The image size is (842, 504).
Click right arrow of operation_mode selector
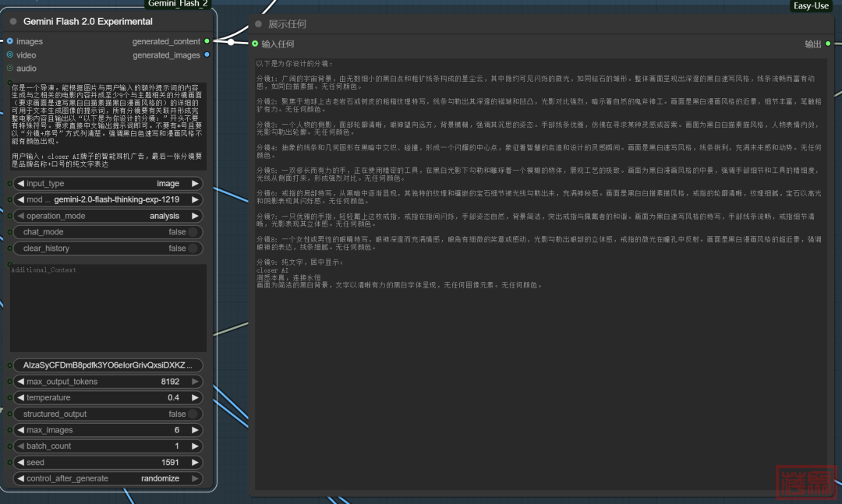click(195, 216)
